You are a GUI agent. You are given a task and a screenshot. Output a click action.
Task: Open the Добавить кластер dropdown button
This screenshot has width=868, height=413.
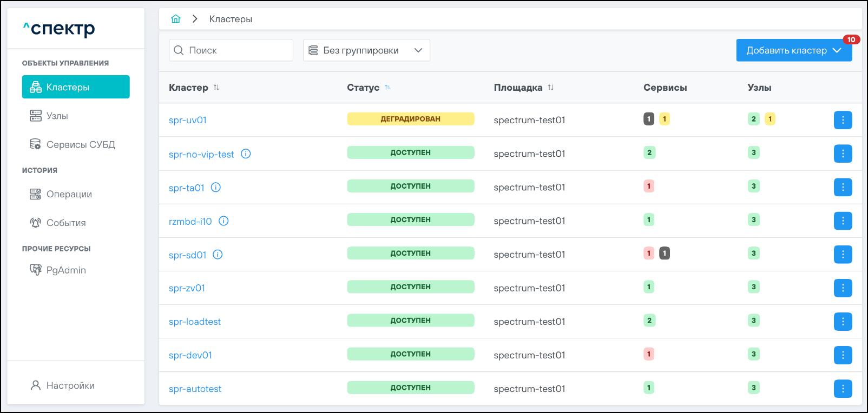pyautogui.click(x=793, y=50)
